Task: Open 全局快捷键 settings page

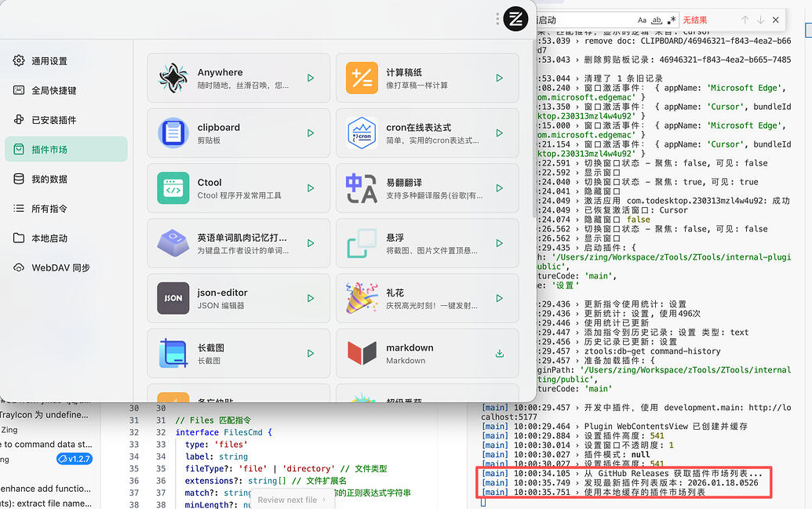Action: [x=66, y=90]
